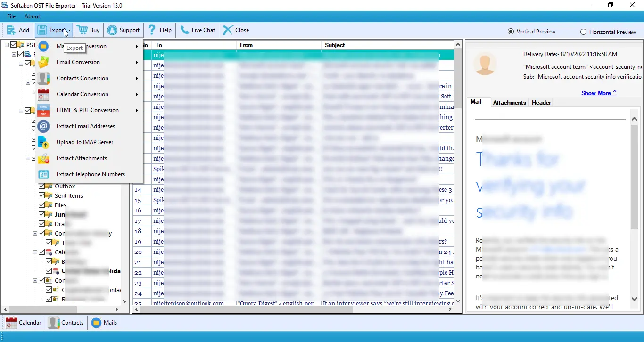Enable Horizontal Preview mode
The width and height of the screenshot is (644, 342).
(584, 32)
